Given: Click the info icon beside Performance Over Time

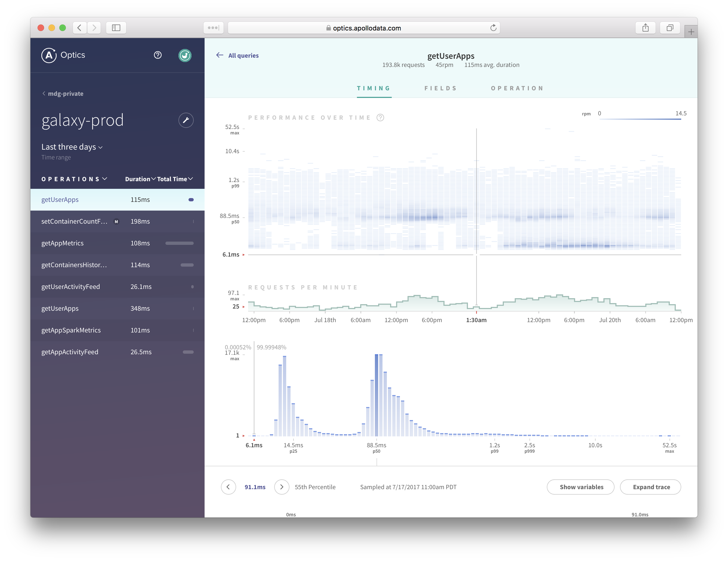Looking at the screenshot, I should [380, 118].
